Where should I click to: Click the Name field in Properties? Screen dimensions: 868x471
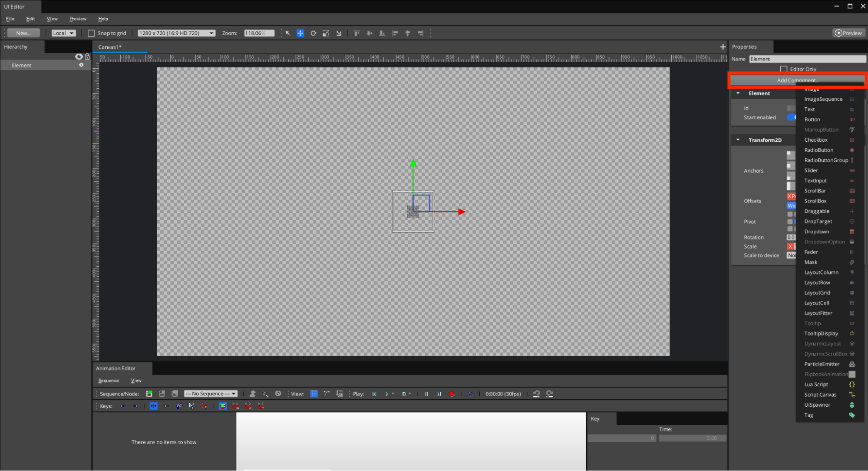click(x=807, y=59)
